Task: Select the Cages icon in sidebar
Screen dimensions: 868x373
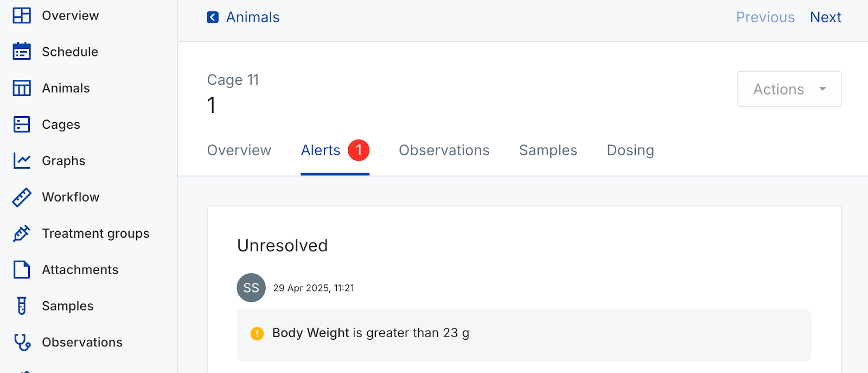Action: click(22, 124)
